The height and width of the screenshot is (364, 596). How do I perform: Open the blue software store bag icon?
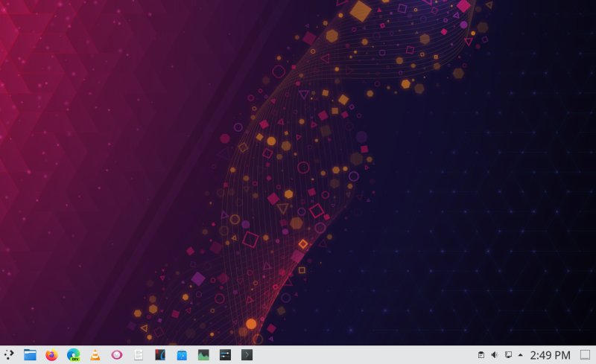point(182,355)
